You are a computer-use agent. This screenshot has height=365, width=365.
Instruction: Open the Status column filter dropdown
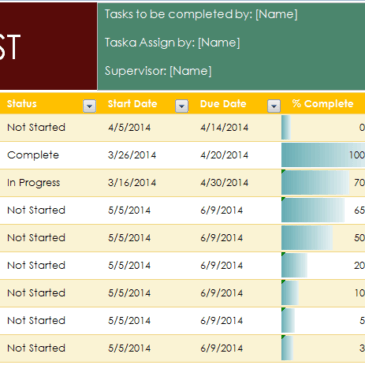point(89,106)
